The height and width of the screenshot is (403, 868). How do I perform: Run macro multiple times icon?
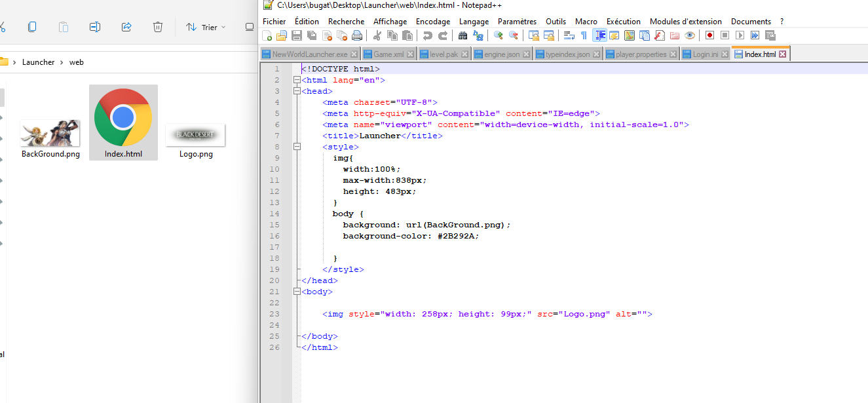coord(755,35)
